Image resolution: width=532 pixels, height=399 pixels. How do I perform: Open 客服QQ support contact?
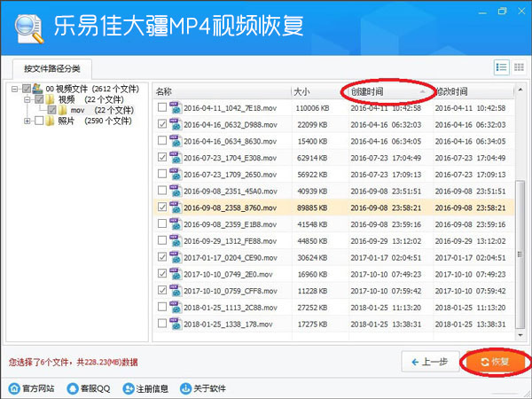point(88,388)
